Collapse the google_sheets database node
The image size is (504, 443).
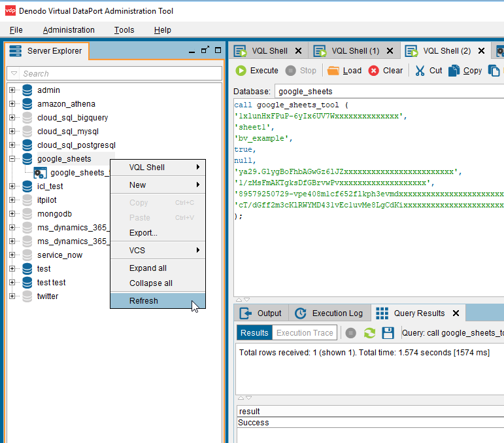[12, 158]
